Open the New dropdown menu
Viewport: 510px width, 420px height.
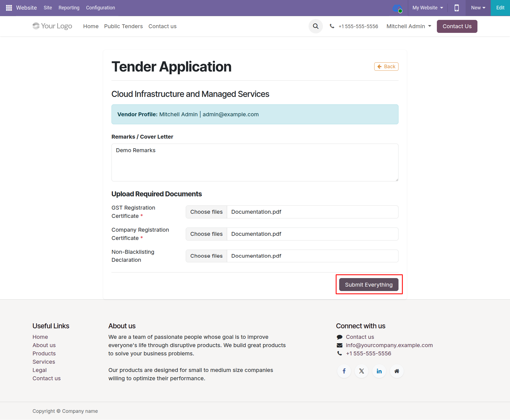(478, 8)
